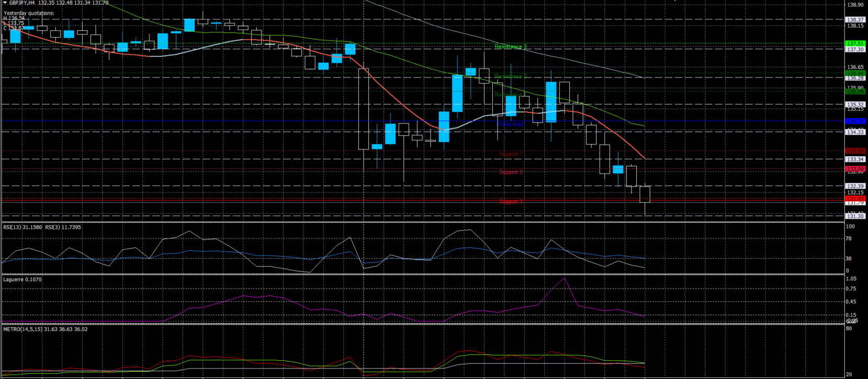The image size is (868, 379).
Task: Click the 132.15 price scale value
Action: (x=855, y=192)
